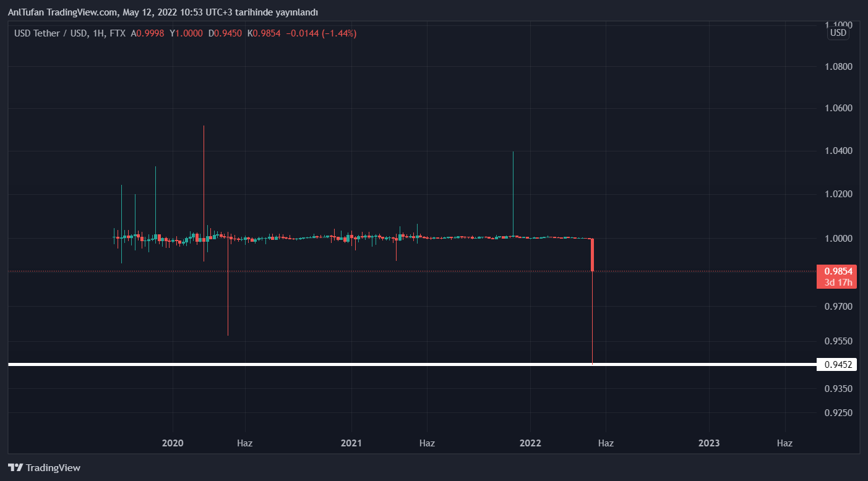The image size is (868, 481).
Task: Click the 2020 label on time axis
Action: 173,443
